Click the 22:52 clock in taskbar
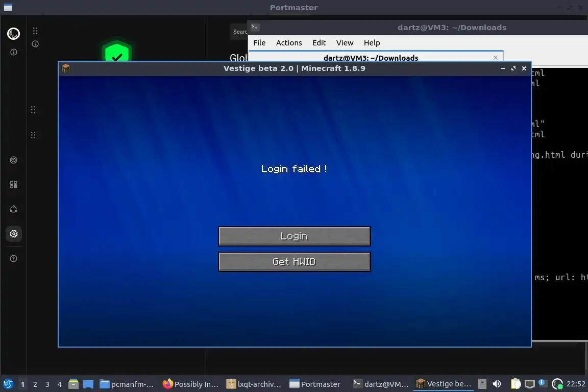This screenshot has height=392, width=588. tap(576, 384)
